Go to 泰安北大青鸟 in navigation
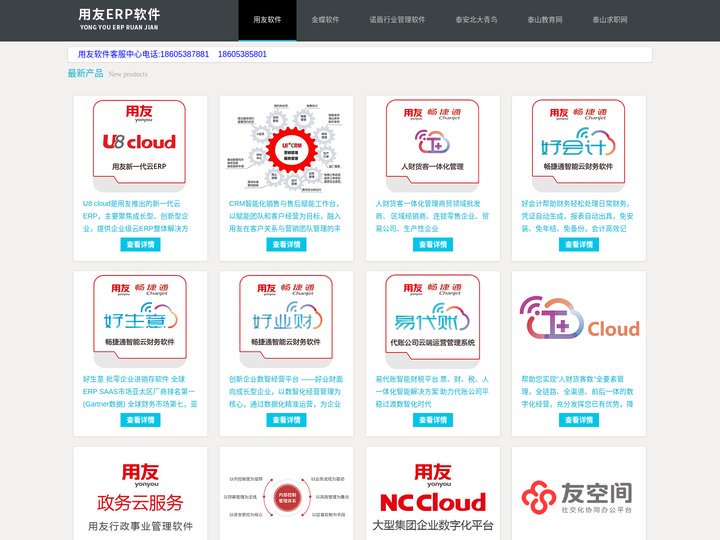The height and width of the screenshot is (540, 720). [x=476, y=20]
